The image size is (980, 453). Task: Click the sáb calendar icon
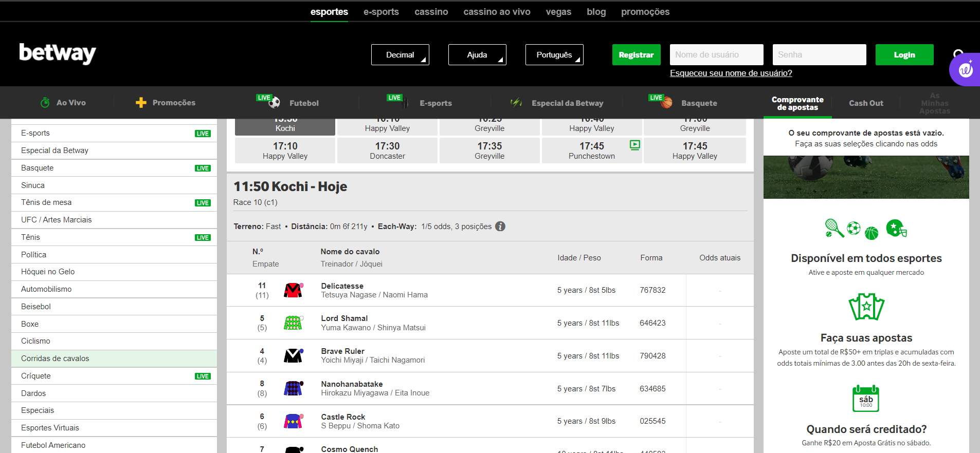click(866, 399)
